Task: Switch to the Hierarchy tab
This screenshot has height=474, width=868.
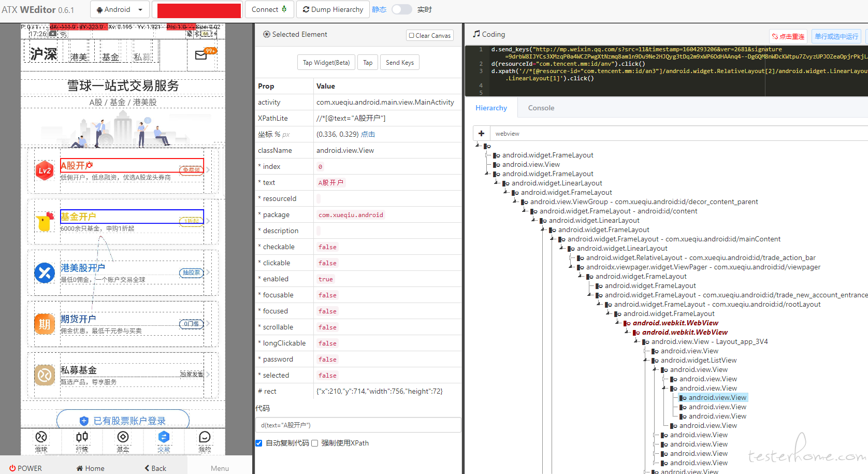Action: (x=491, y=108)
